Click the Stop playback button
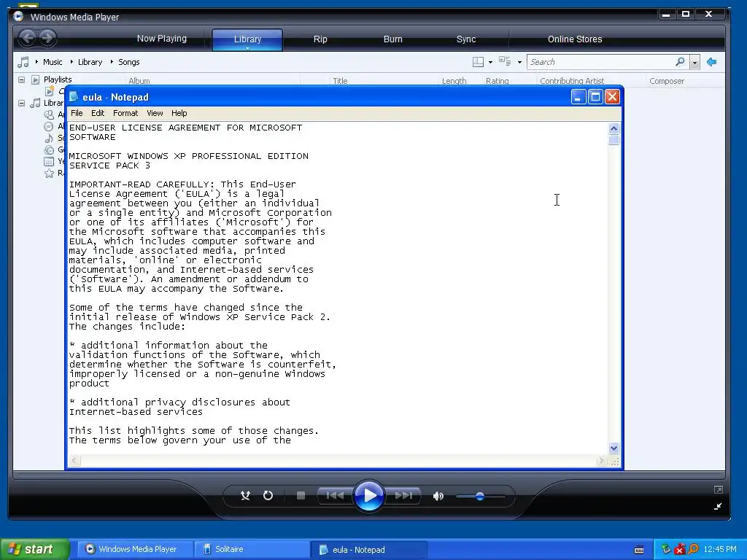The width and height of the screenshot is (747, 560). (x=301, y=496)
